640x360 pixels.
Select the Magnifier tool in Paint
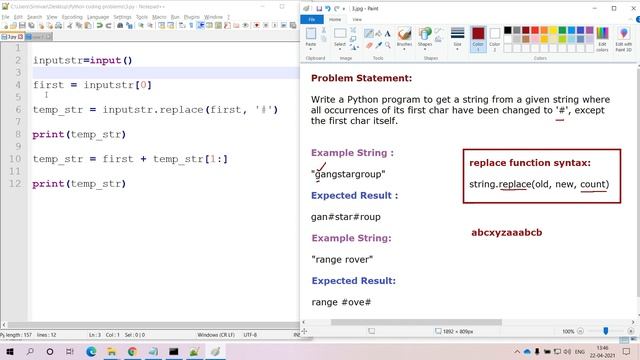pyautogui.click(x=387, y=45)
